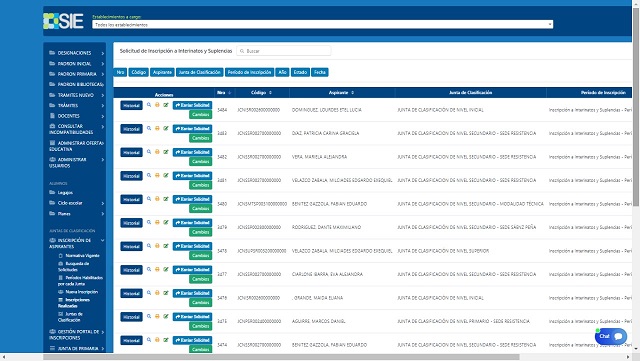Click the orange print icon in row 3484
The height and width of the screenshot is (361, 640).
157,105
